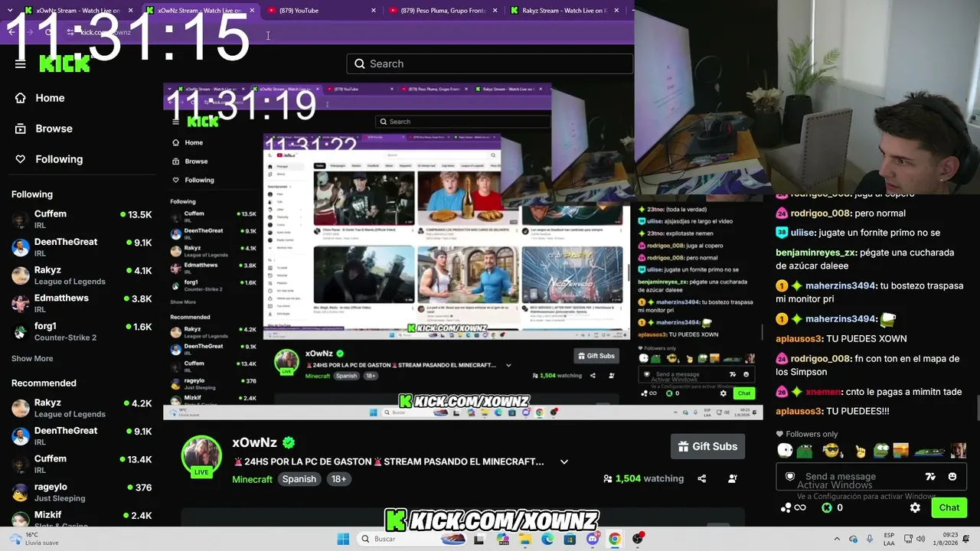Screen dimensions: 980x551
Task: Click in the Search field
Action: [x=490, y=64]
